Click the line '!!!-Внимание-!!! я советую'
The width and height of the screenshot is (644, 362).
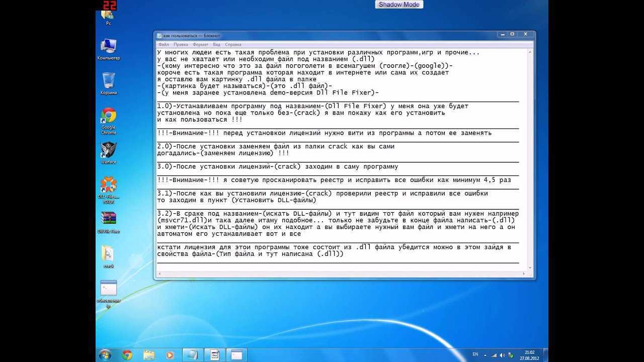point(334,180)
